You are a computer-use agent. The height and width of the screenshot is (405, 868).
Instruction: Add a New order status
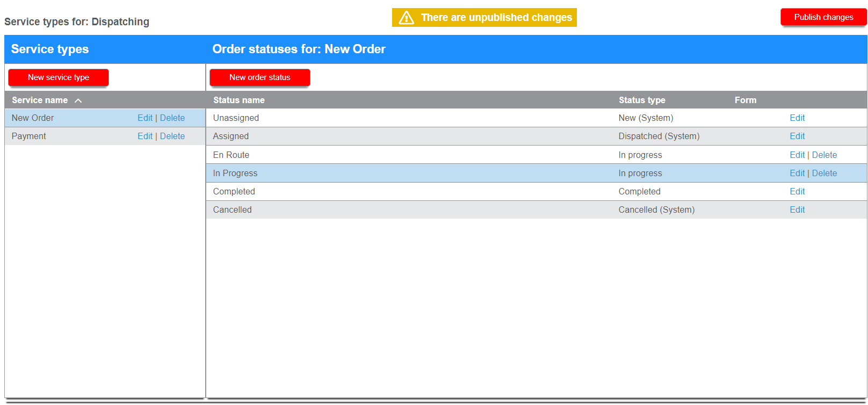[259, 77]
